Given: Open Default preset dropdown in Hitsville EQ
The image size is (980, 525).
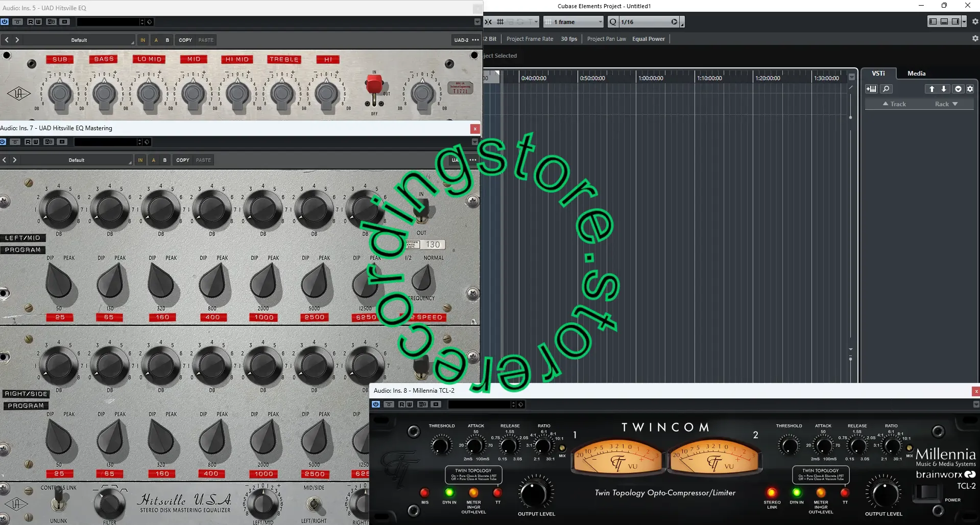Looking at the screenshot, I should pos(79,40).
